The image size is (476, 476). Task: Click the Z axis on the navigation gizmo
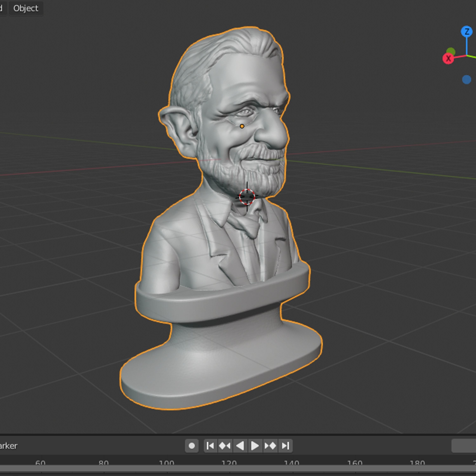pyautogui.click(x=467, y=32)
